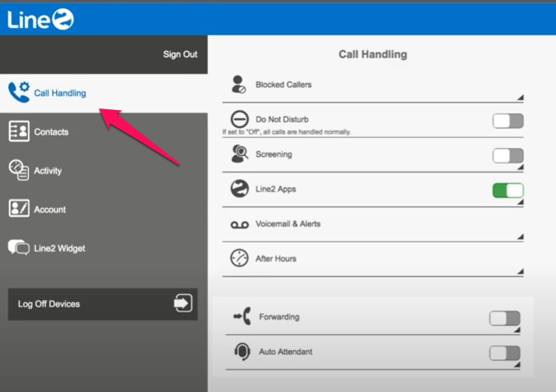Viewport: 556px width, 392px height.
Task: Click the Activity clock document icon
Action: click(18, 170)
